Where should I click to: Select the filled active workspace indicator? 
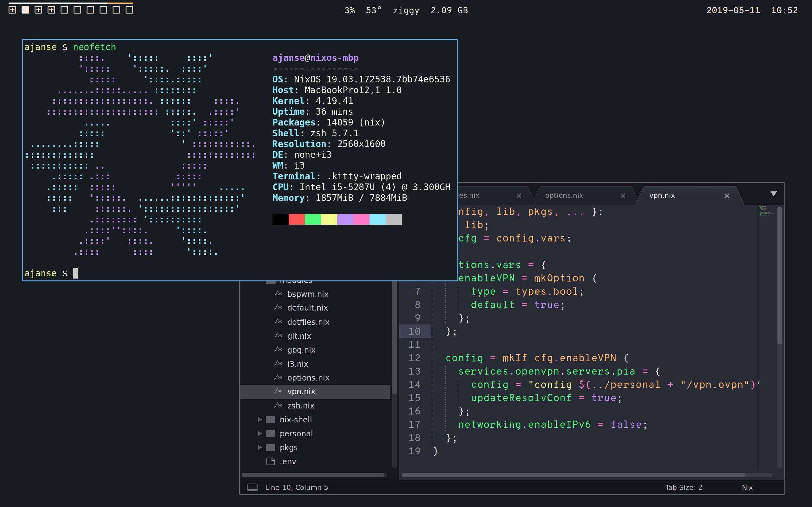[25, 10]
